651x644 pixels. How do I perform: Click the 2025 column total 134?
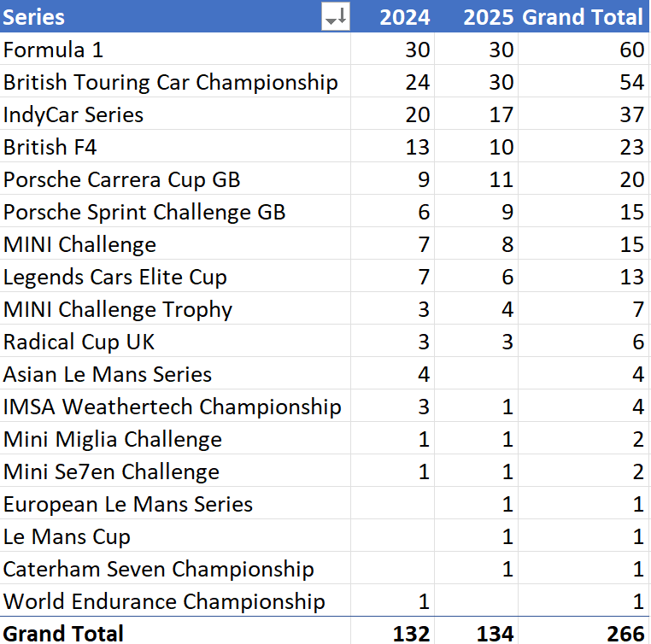coord(495,633)
